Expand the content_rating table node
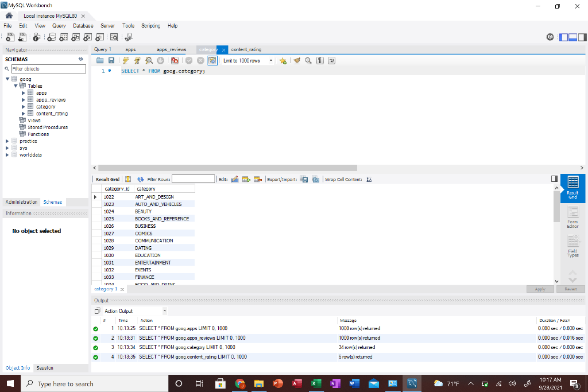Viewport: 588px width, 392px height. tap(23, 113)
